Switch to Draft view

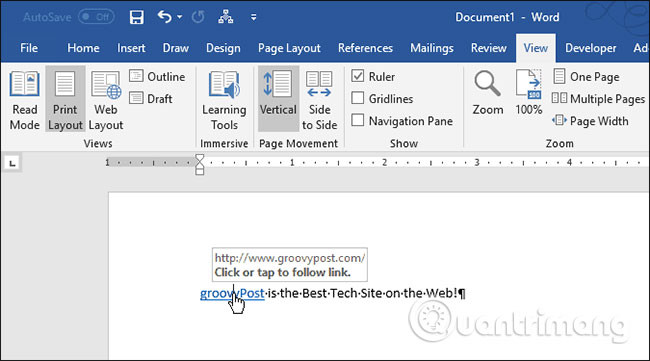coord(151,99)
